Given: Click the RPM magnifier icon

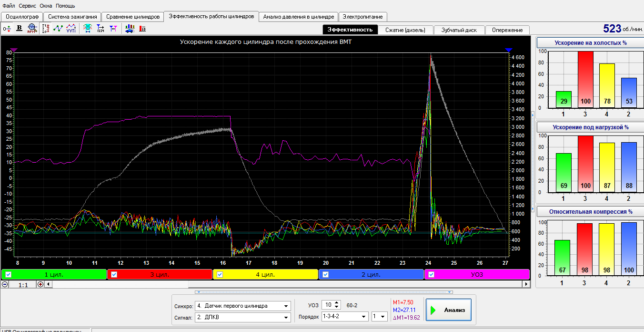Looking at the screenshot, I should pyautogui.click(x=32, y=29).
